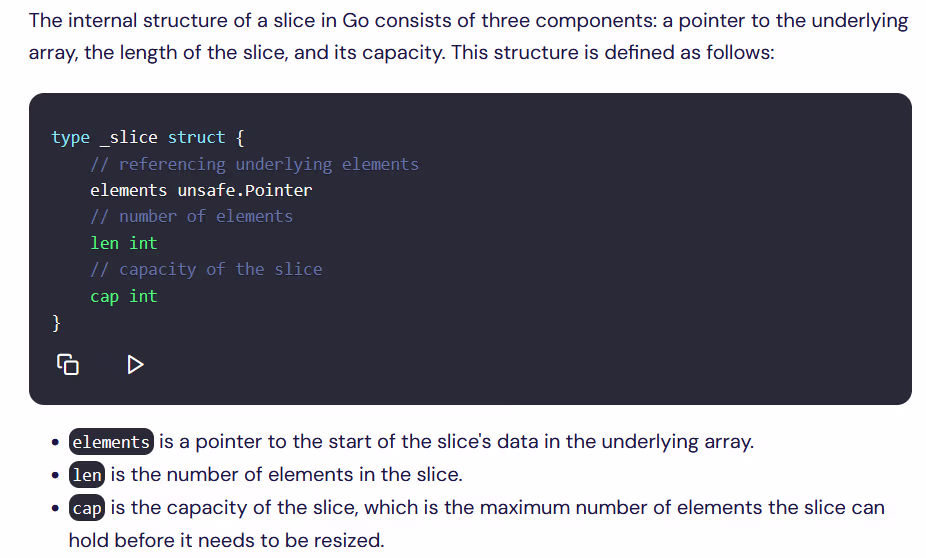Click the 'type _slice struct {' code line
Screen dimensions: 926x558
point(148,138)
